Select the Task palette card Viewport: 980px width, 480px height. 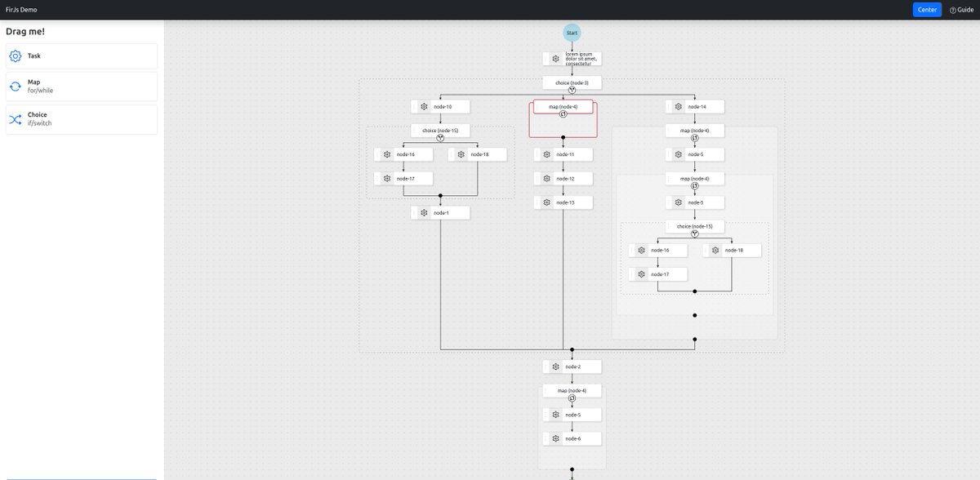click(82, 56)
